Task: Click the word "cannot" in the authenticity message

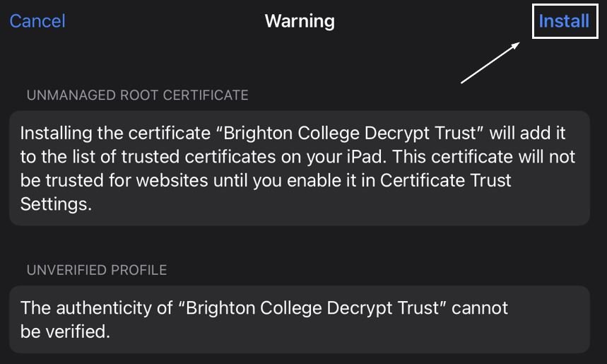Action: pyautogui.click(x=480, y=309)
